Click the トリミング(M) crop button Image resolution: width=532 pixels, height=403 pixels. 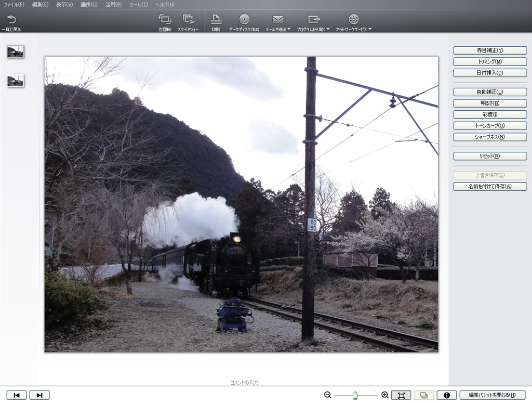tap(490, 61)
